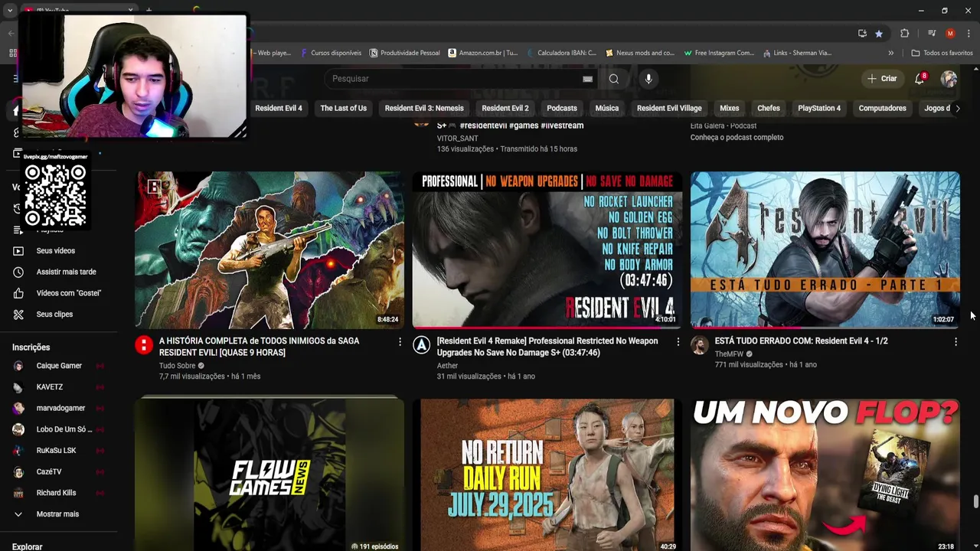Click the install app icon in address bar
Screen dimensions: 980x551
coord(862,34)
